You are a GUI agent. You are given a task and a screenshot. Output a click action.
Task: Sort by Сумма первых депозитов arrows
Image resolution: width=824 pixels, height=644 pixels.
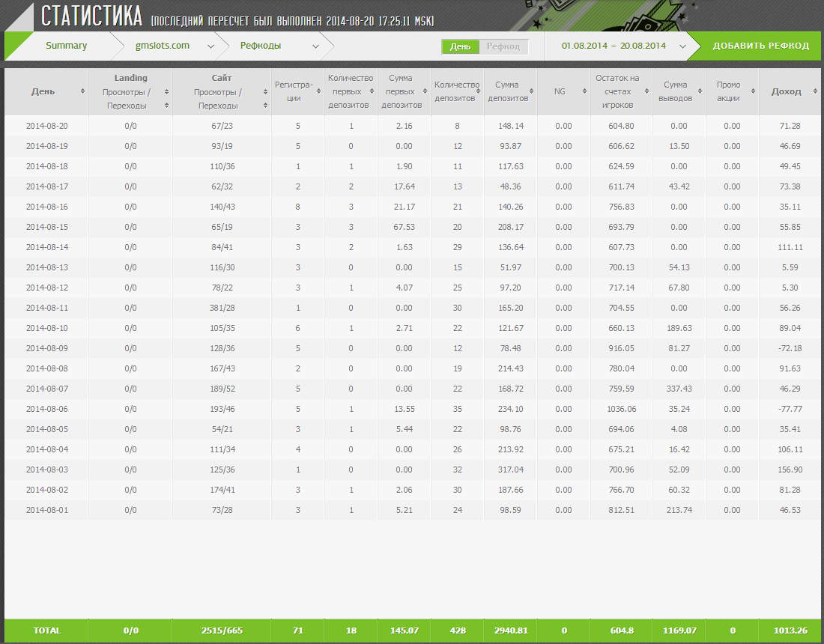tap(425, 91)
